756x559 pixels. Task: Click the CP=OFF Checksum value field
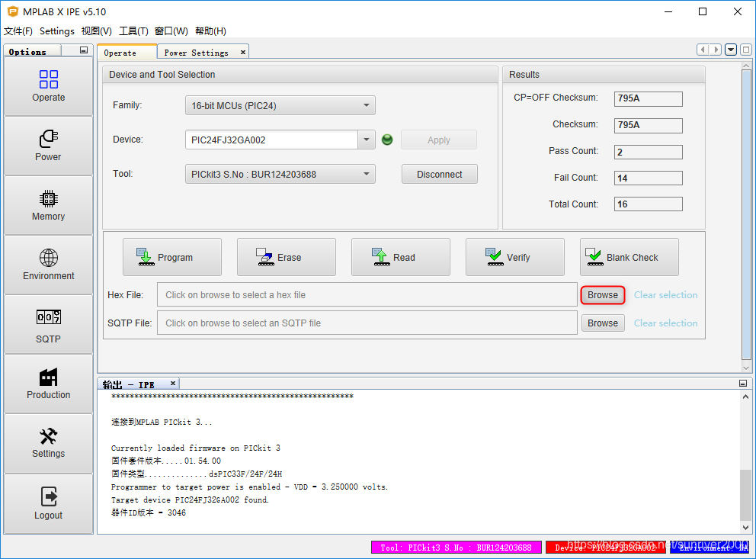[648, 98]
